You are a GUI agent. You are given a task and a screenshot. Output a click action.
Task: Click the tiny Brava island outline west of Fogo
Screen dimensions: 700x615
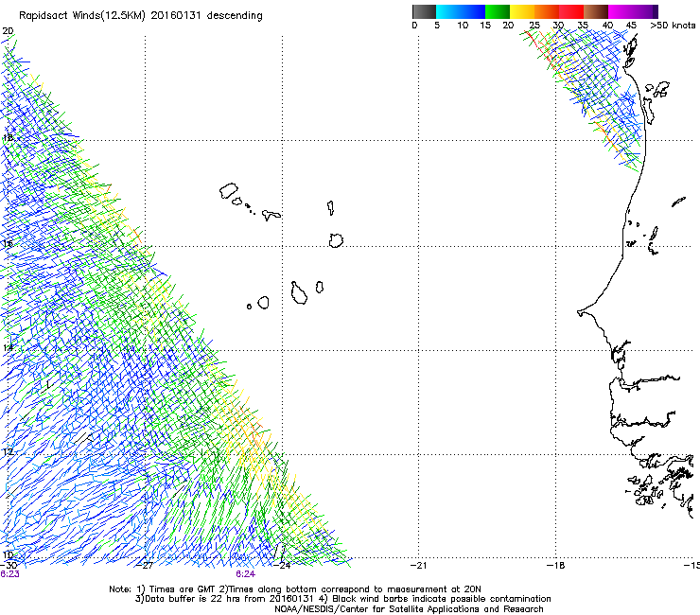click(x=249, y=307)
